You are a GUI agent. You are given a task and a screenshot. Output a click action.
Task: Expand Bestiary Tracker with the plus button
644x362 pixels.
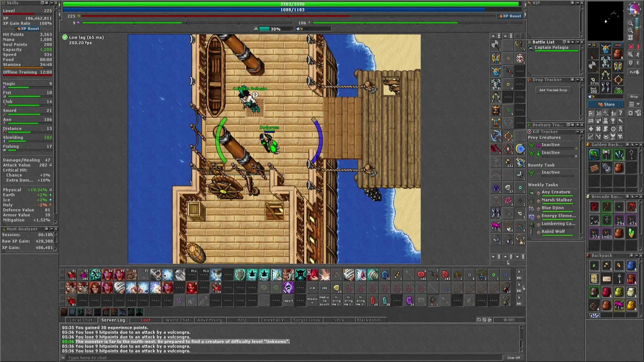[578, 125]
